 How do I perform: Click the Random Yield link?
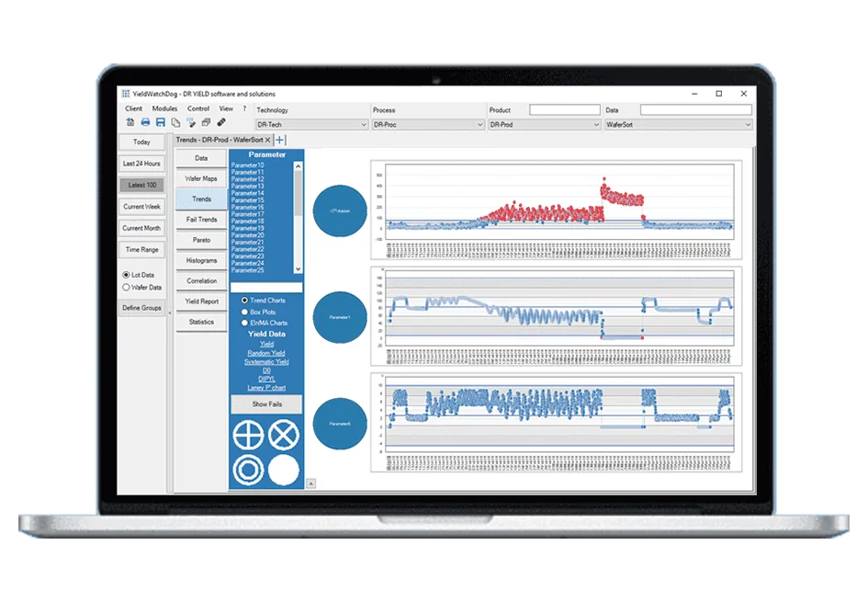coord(266,353)
